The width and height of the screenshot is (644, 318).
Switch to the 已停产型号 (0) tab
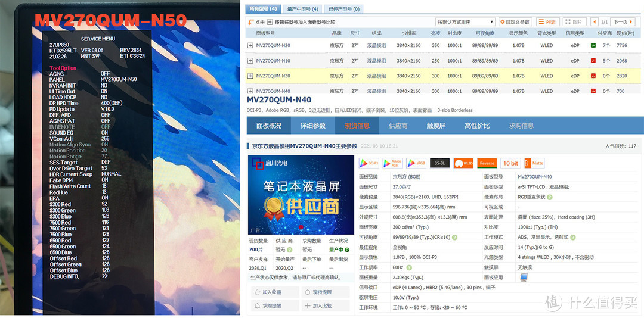(343, 8)
